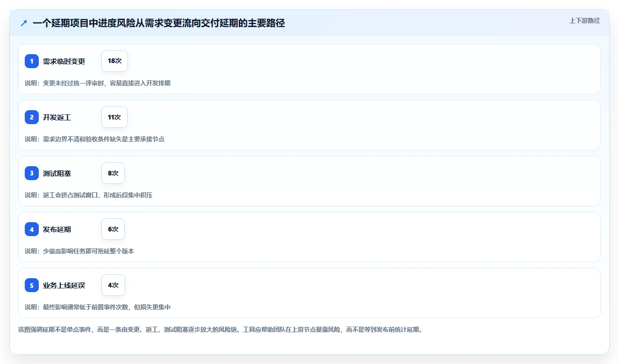Click the 测试阻塞 label

tap(57, 173)
